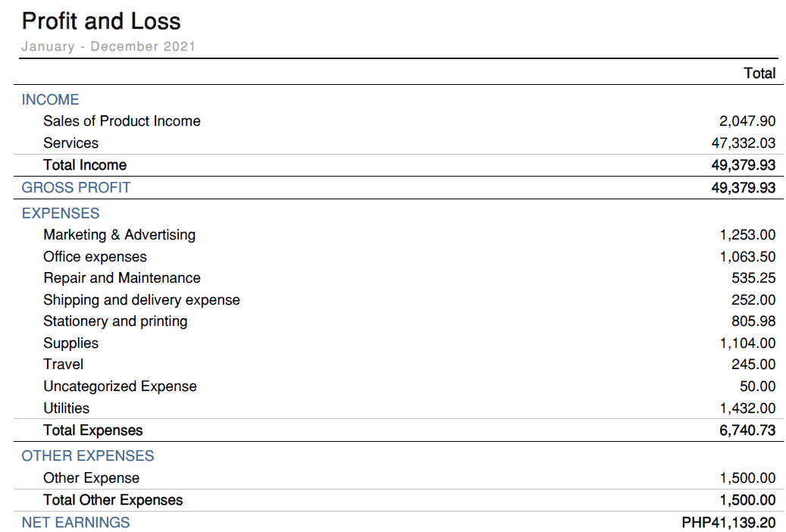The width and height of the screenshot is (786, 532).
Task: Click the GROSS PROFIT heading
Action: [76, 187]
